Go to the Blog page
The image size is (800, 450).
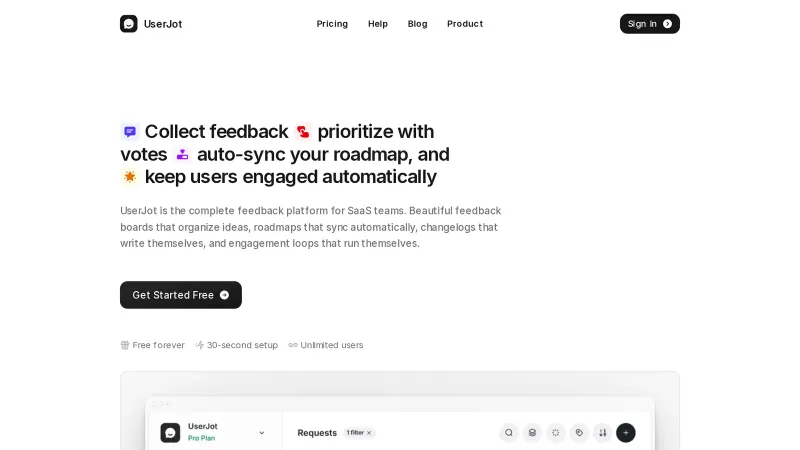417,24
